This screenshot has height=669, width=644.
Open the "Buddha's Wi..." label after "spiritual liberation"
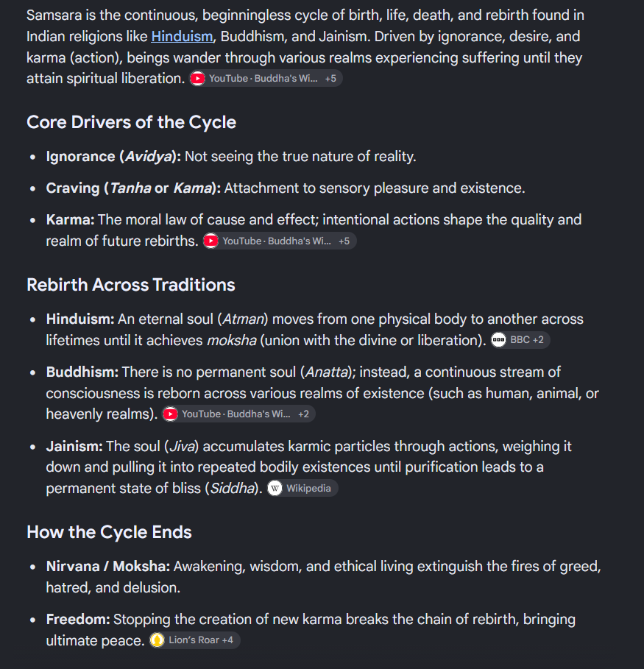pos(286,79)
